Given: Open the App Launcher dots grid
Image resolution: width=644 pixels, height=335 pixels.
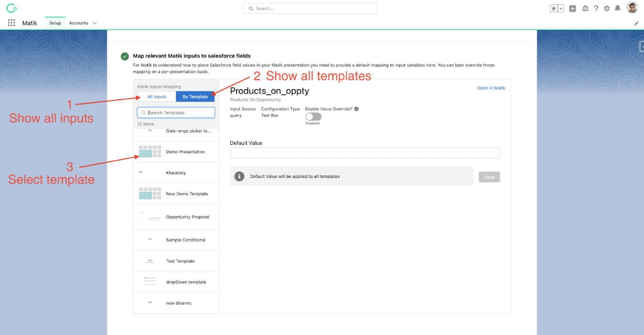Looking at the screenshot, I should (x=11, y=23).
